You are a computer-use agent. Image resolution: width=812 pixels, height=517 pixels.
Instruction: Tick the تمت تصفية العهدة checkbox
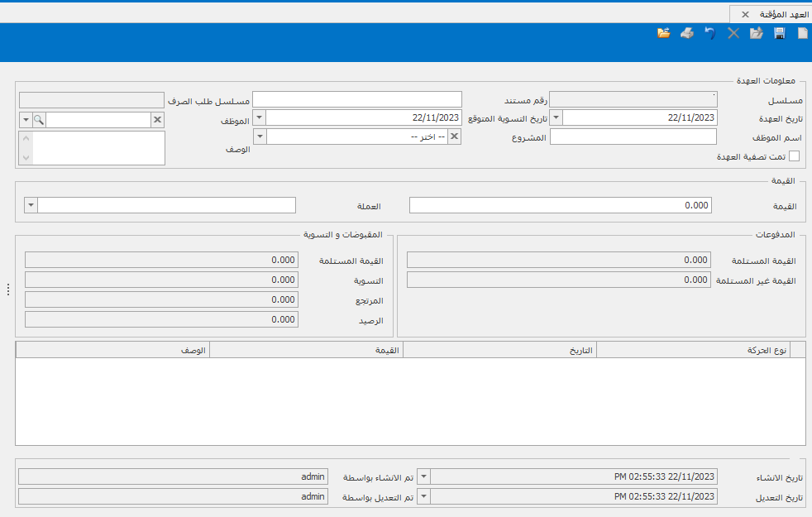pyautogui.click(x=795, y=156)
